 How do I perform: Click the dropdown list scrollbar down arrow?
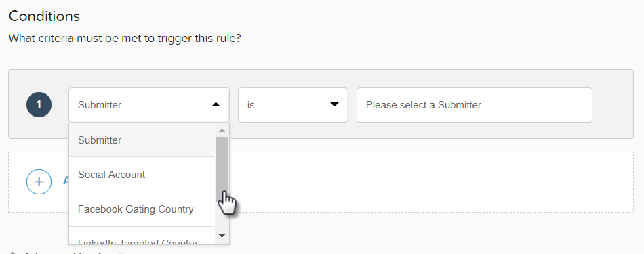[222, 236]
